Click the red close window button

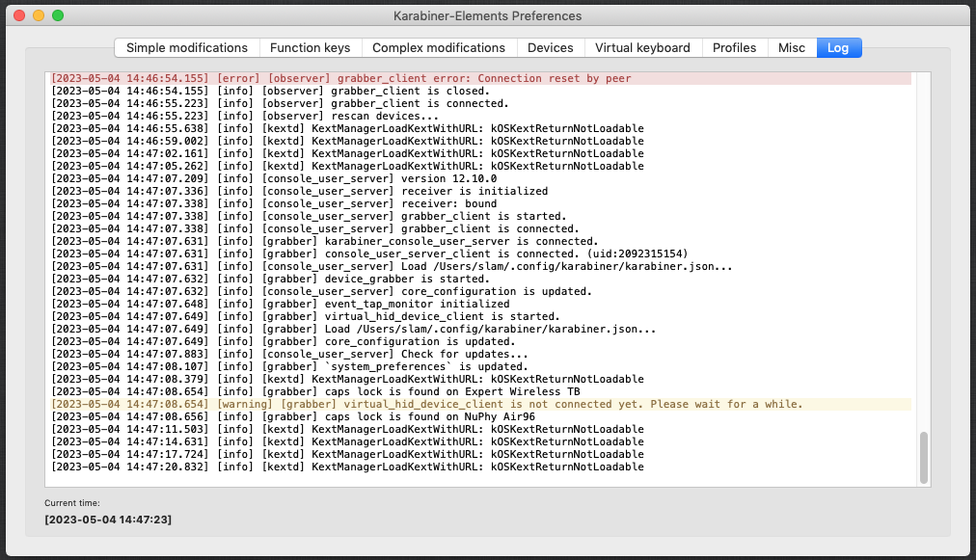[x=19, y=15]
